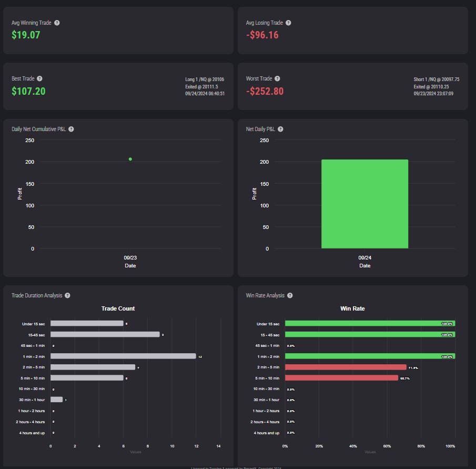
Task: Click the green 09/23 cumulative P&L data point
Action: [130, 159]
